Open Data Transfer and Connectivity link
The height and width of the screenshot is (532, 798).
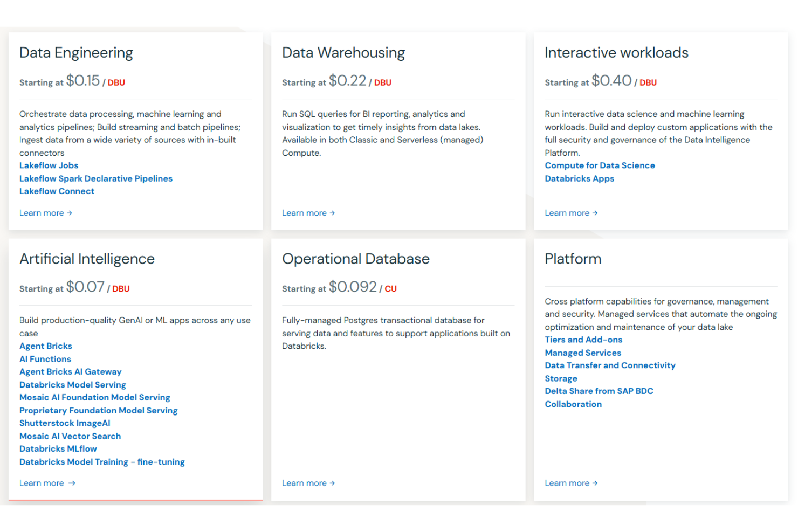[x=610, y=365]
